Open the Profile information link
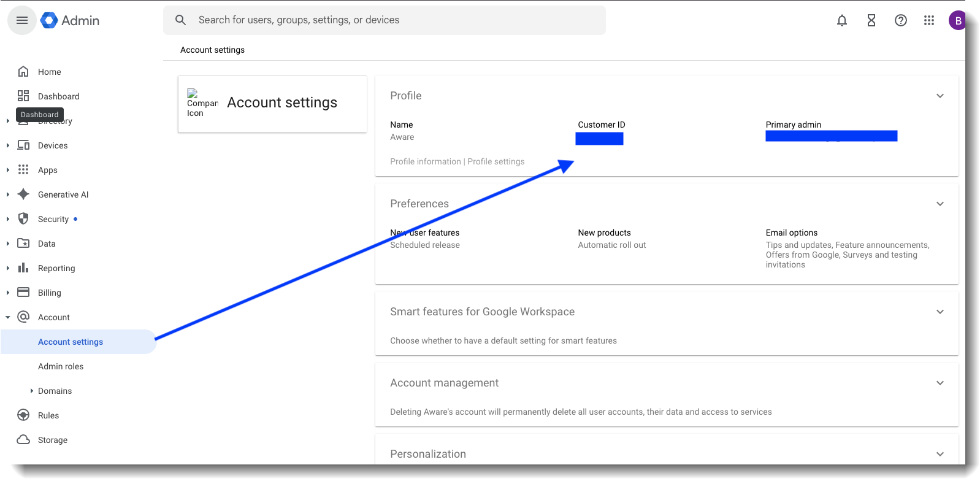 tap(425, 161)
